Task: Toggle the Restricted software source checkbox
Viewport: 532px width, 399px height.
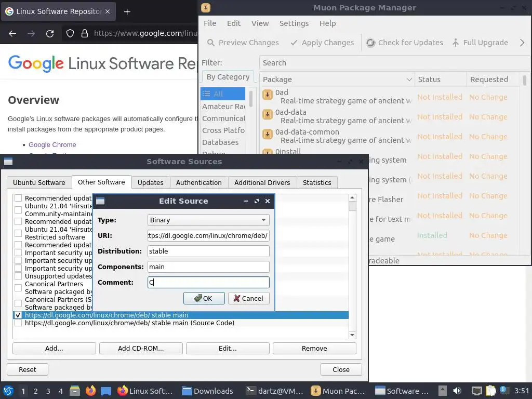Action: point(18,233)
